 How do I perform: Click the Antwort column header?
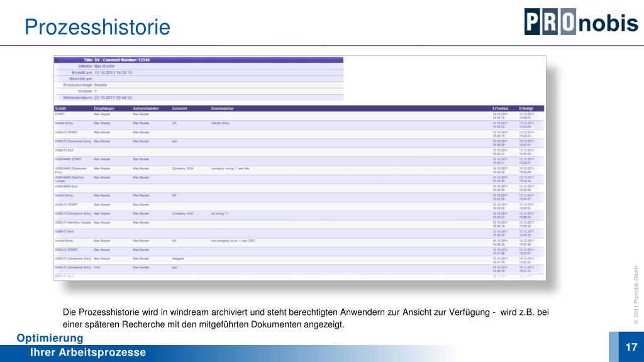pyautogui.click(x=179, y=108)
